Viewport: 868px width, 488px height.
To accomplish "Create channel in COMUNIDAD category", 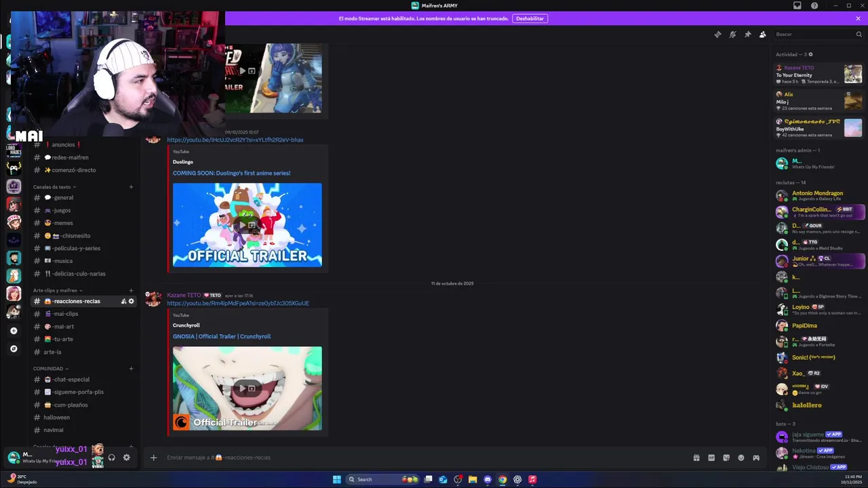I will coord(131,369).
